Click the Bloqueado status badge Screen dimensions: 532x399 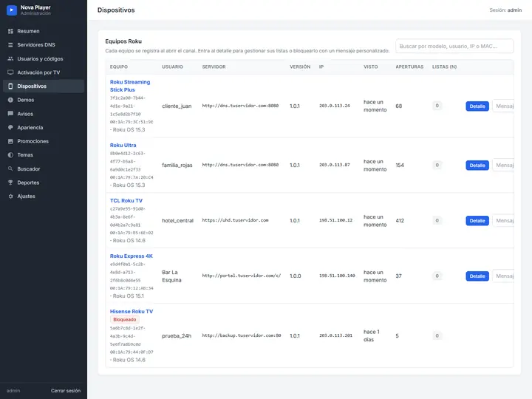125,320
